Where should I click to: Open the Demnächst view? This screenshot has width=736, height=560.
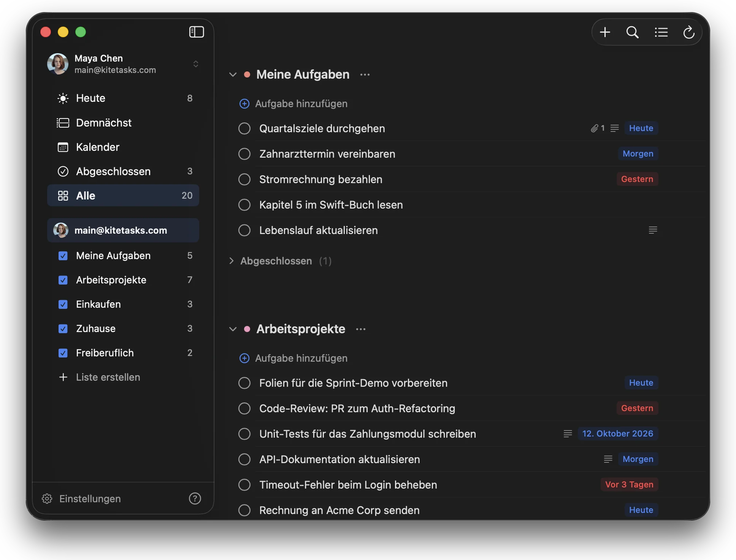[x=123, y=123]
